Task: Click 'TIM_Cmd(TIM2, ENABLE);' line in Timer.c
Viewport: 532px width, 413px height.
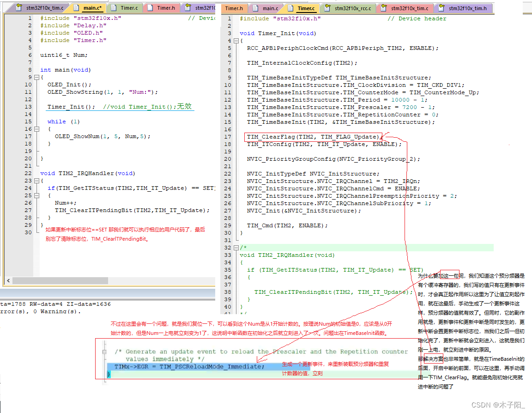Action: coord(287,226)
